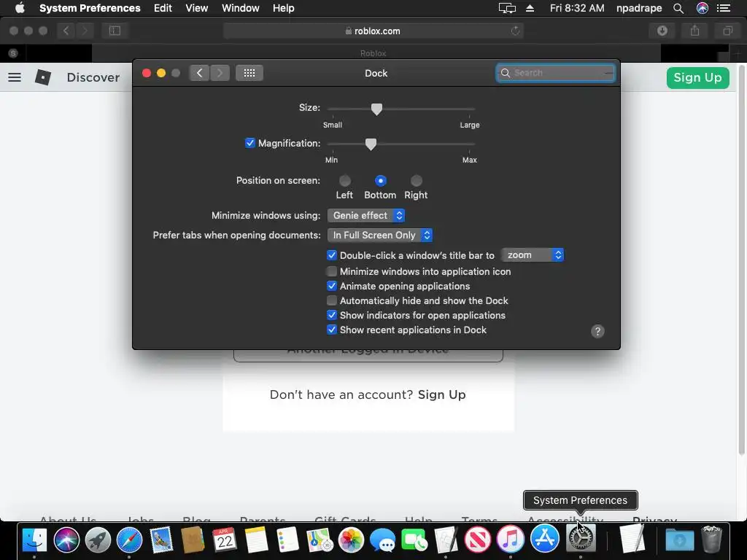Screen dimensions: 747x560
Task: Click Safari Share toolbar button
Action: (x=694, y=31)
